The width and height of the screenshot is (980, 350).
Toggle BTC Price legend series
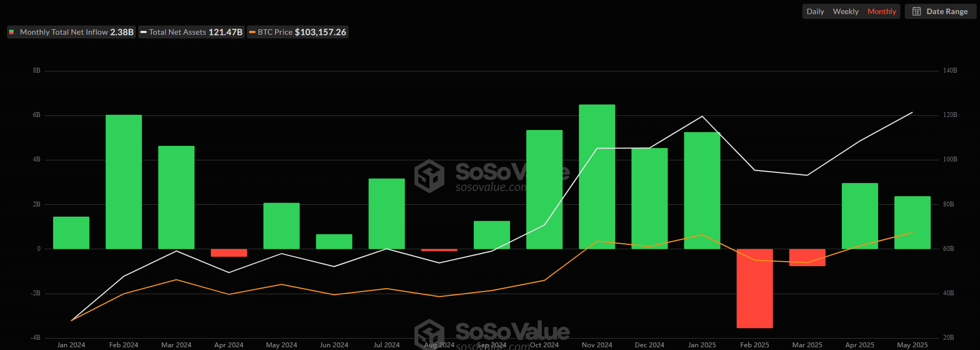(298, 32)
